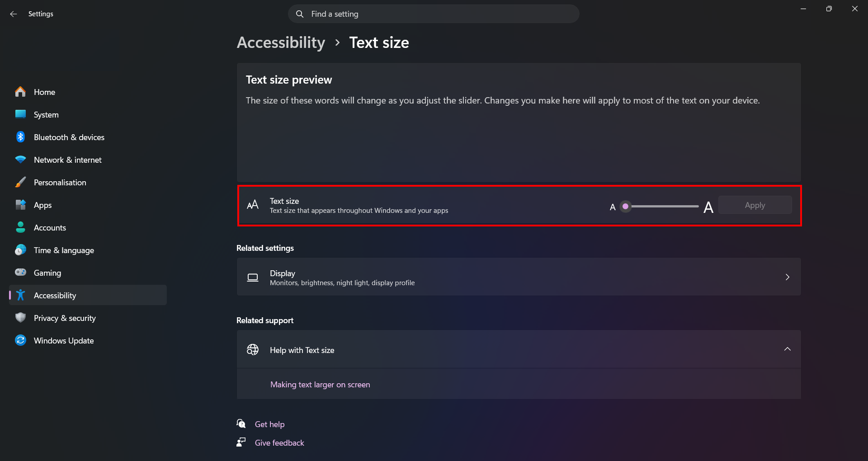
Task: Click the System monitor icon
Action: coord(20,114)
